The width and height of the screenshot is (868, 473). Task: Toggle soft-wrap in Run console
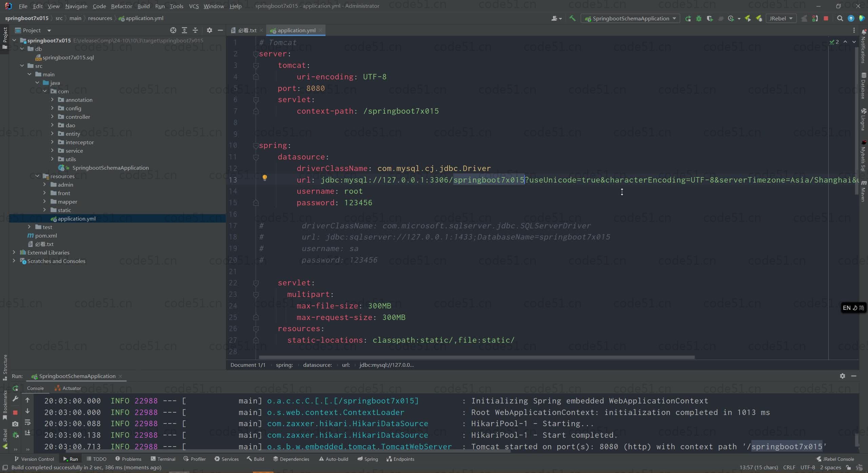tap(27, 422)
